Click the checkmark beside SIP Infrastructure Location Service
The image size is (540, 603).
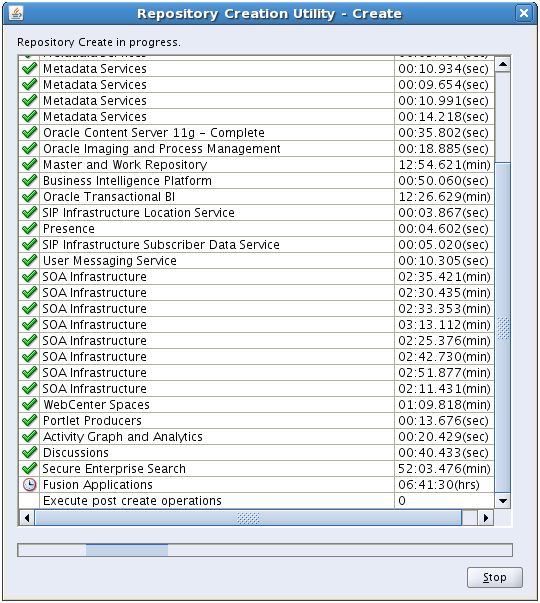coord(30,212)
